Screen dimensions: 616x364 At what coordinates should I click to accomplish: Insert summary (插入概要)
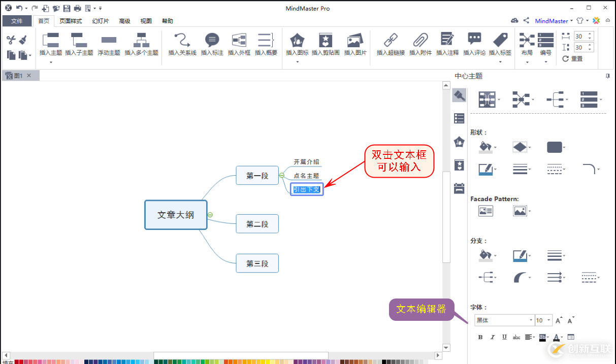[266, 40]
